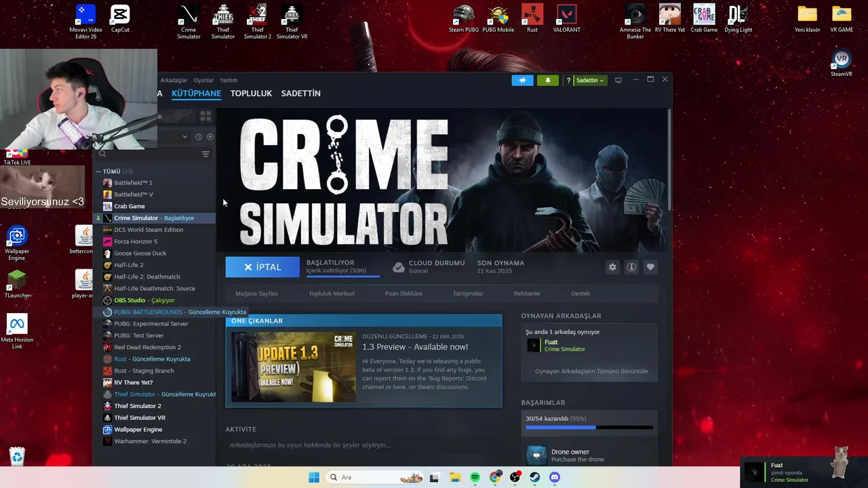Open Puan Dükkânı link
Viewport: 868px width, 488px height.
pyautogui.click(x=403, y=293)
